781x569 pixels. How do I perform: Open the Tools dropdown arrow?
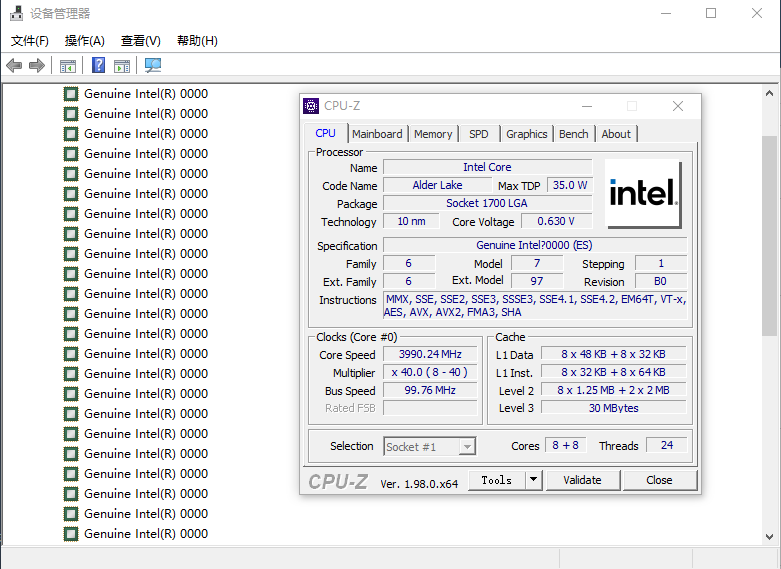coord(533,480)
